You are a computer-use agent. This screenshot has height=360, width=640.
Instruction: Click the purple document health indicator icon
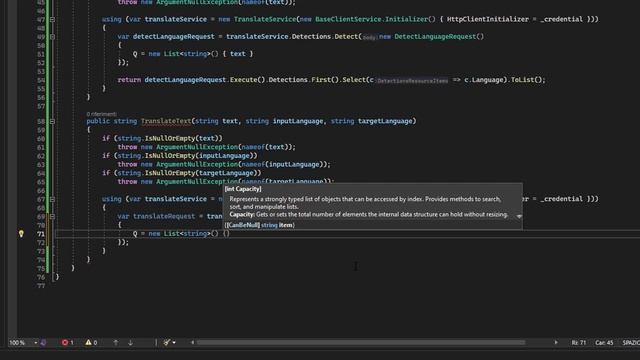click(43, 342)
